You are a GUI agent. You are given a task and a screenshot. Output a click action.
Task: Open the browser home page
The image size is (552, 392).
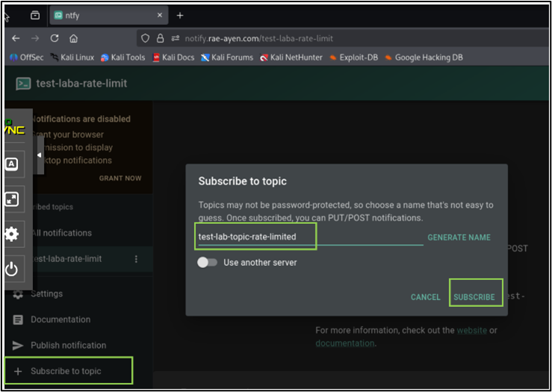coord(74,38)
